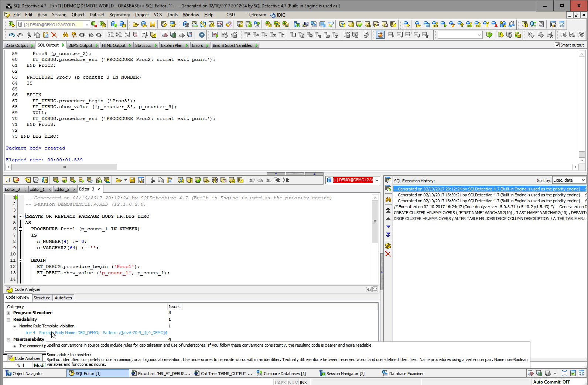The height and width of the screenshot is (385, 588).
Task: Open the session selector DEMO@DEMO12.WORLD dropdown
Action: pyautogui.click(x=87, y=25)
